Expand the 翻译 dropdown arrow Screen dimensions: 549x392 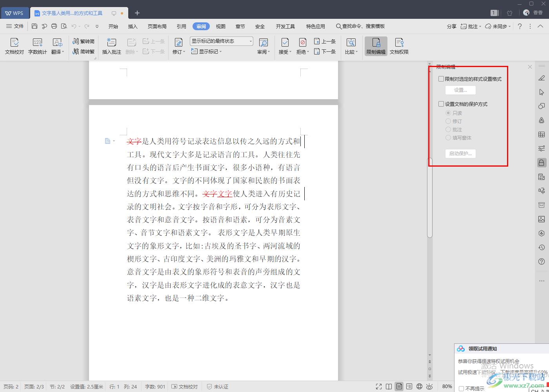pos(63,52)
